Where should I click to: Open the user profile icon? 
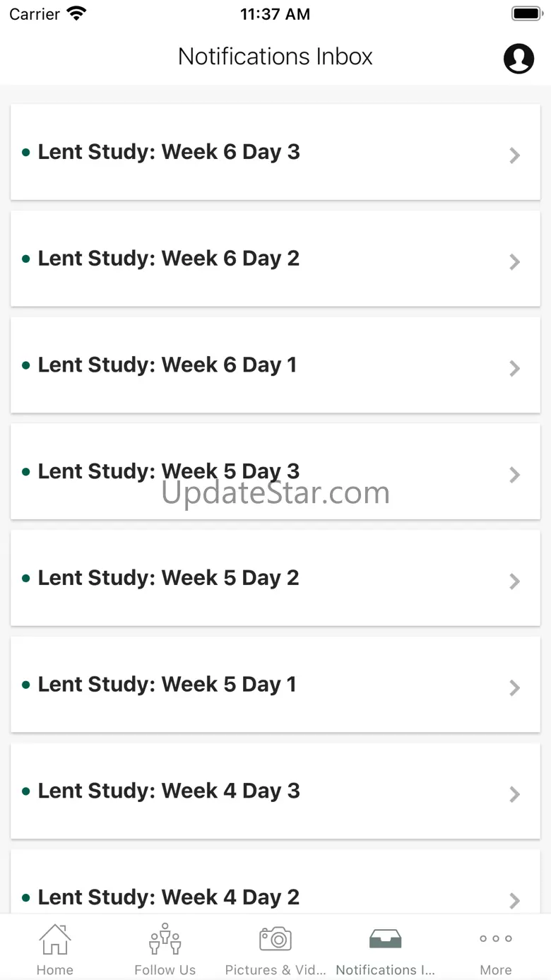click(x=519, y=58)
